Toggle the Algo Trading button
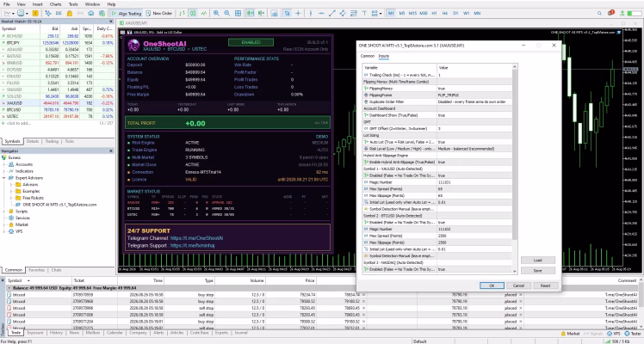 click(x=126, y=13)
